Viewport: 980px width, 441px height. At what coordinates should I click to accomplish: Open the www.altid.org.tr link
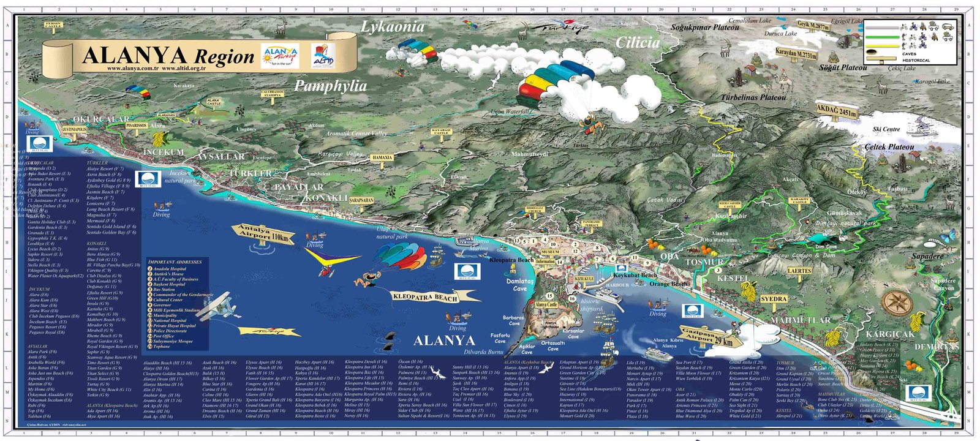click(184, 69)
